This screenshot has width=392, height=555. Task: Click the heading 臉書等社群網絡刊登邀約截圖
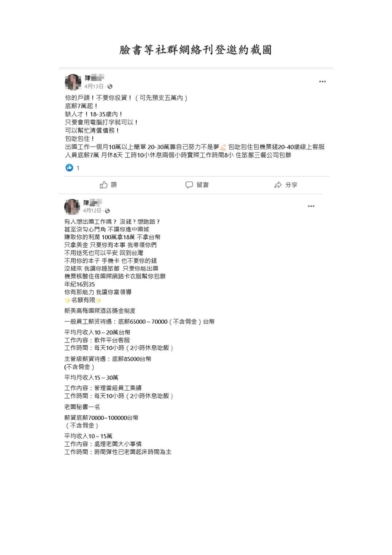click(196, 50)
